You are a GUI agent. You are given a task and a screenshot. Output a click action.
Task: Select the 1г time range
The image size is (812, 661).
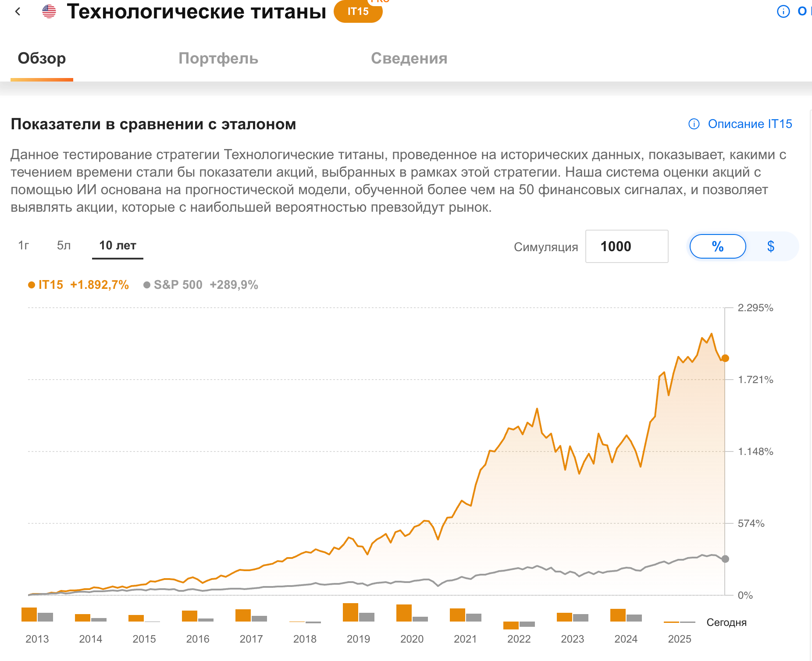click(24, 245)
